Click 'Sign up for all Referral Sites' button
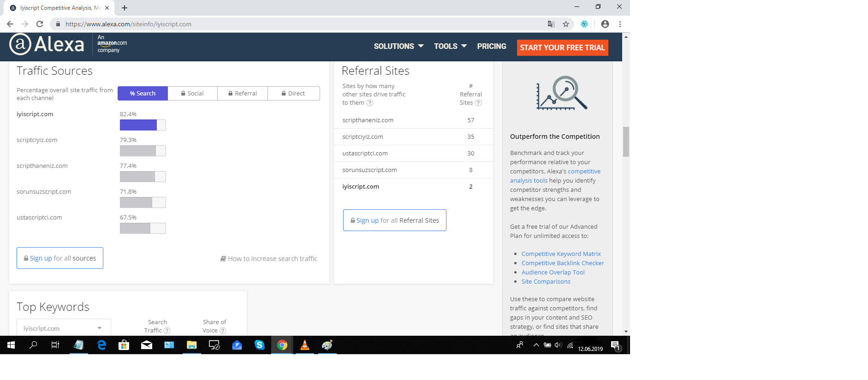This screenshot has height=380, width=868. (395, 220)
